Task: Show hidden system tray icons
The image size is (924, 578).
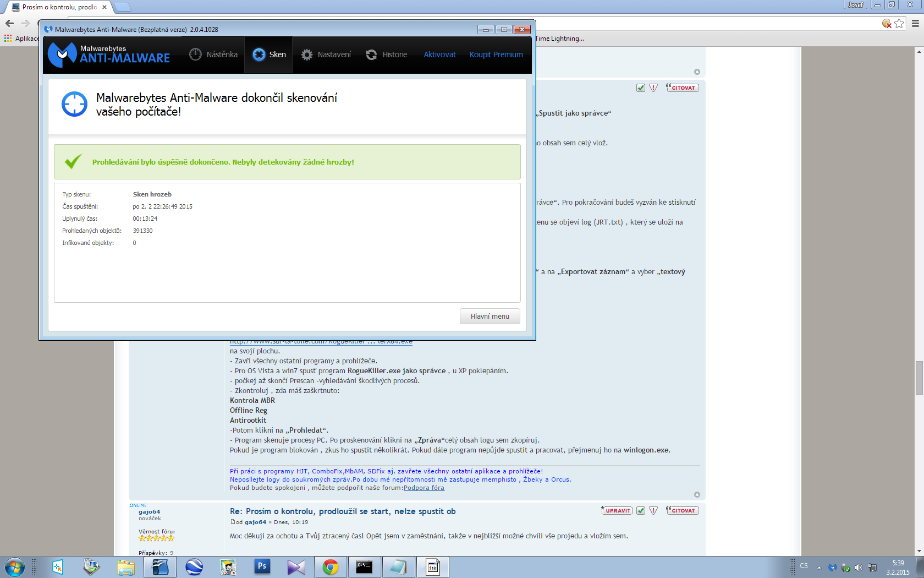Action: (x=819, y=568)
